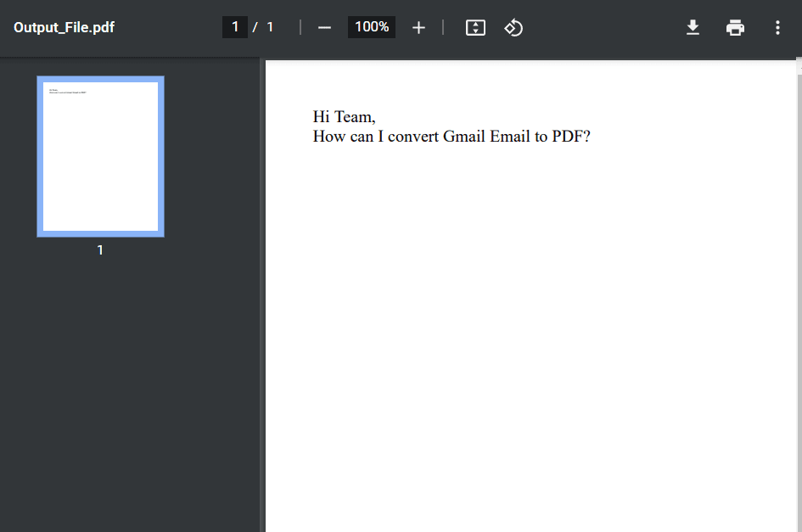Open zoom options from the 100% display

tap(371, 27)
